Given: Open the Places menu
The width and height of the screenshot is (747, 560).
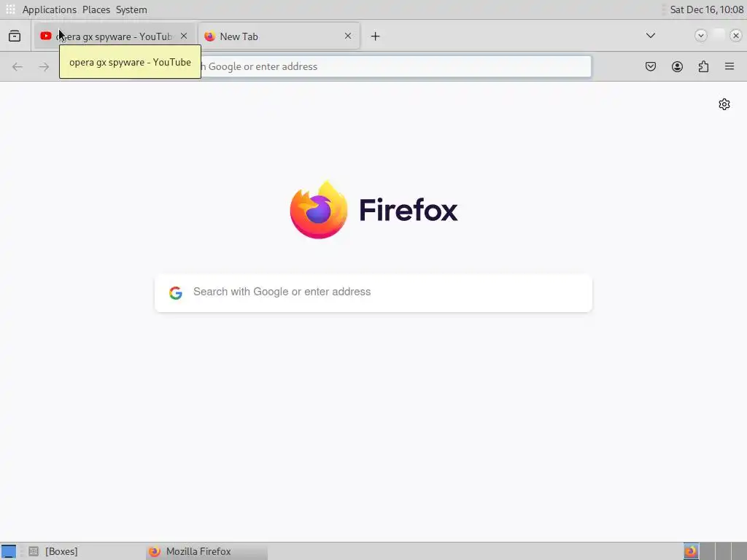Looking at the screenshot, I should click(96, 9).
